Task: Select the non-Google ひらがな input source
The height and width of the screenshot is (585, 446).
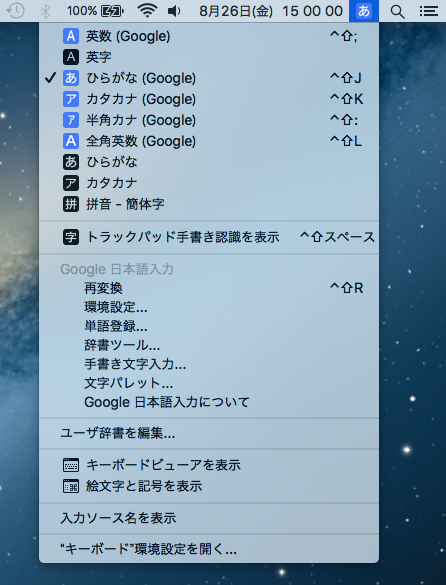Action: point(209,162)
